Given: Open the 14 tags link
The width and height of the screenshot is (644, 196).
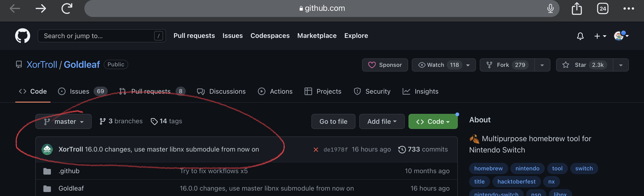Looking at the screenshot, I should click(x=166, y=121).
